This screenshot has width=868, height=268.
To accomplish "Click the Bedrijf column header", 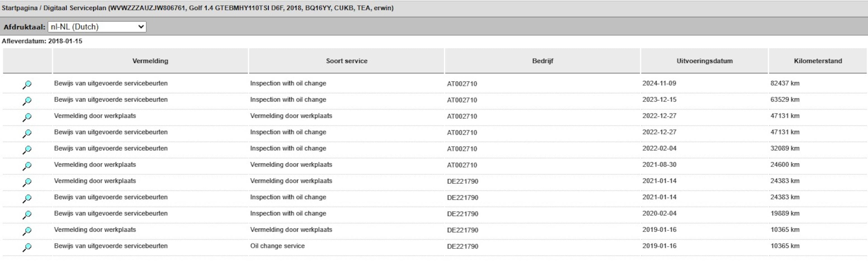I will coord(542,61).
